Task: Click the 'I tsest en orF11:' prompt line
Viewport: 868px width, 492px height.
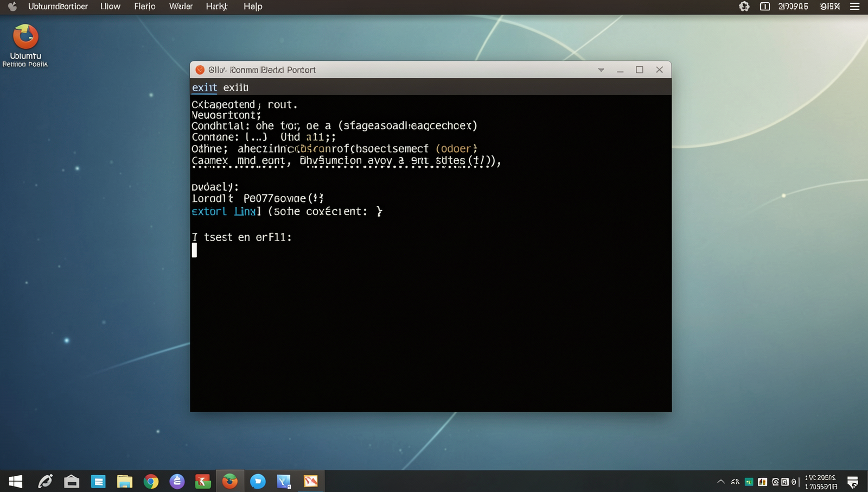Action: [242, 237]
